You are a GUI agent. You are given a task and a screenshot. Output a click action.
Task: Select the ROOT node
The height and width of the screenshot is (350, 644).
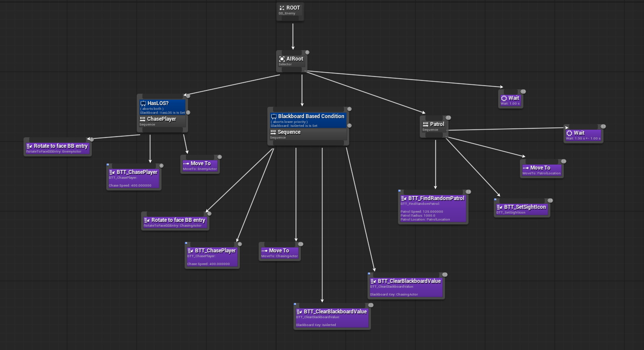[x=290, y=10]
